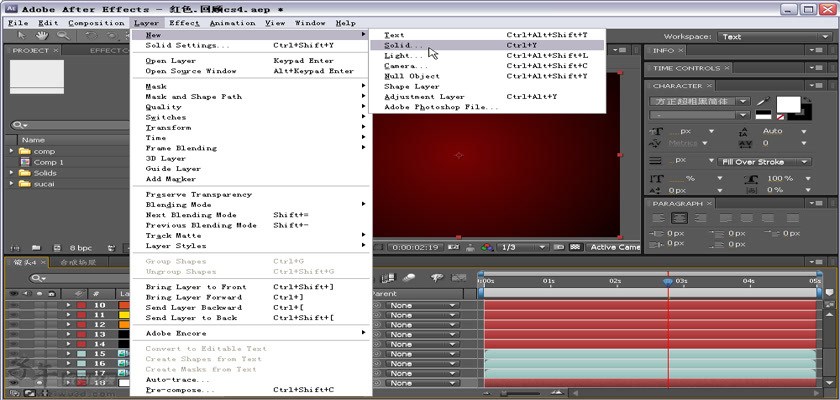Create new composition icon in Project panel
The height and width of the screenshot is (400, 840).
coord(56,248)
